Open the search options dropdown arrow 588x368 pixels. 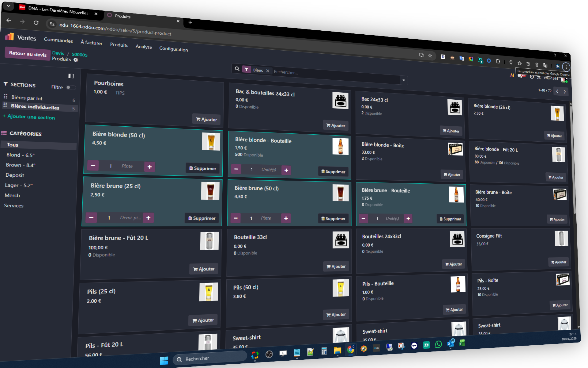(404, 80)
